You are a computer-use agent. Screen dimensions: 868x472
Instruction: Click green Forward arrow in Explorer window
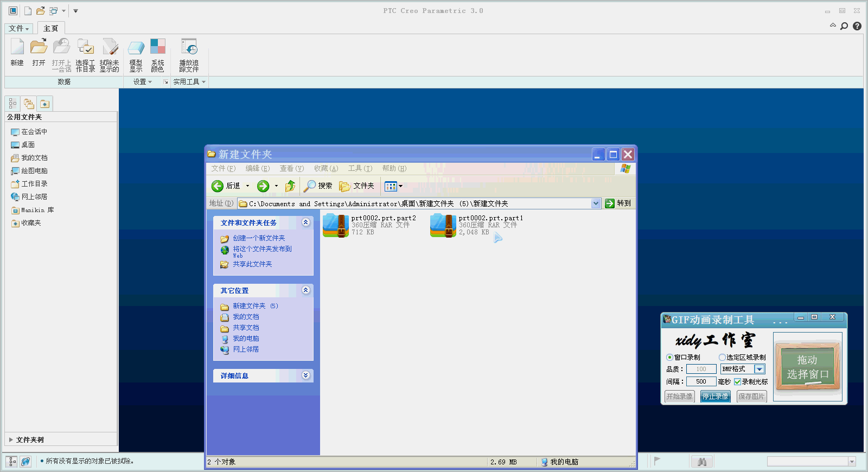263,186
